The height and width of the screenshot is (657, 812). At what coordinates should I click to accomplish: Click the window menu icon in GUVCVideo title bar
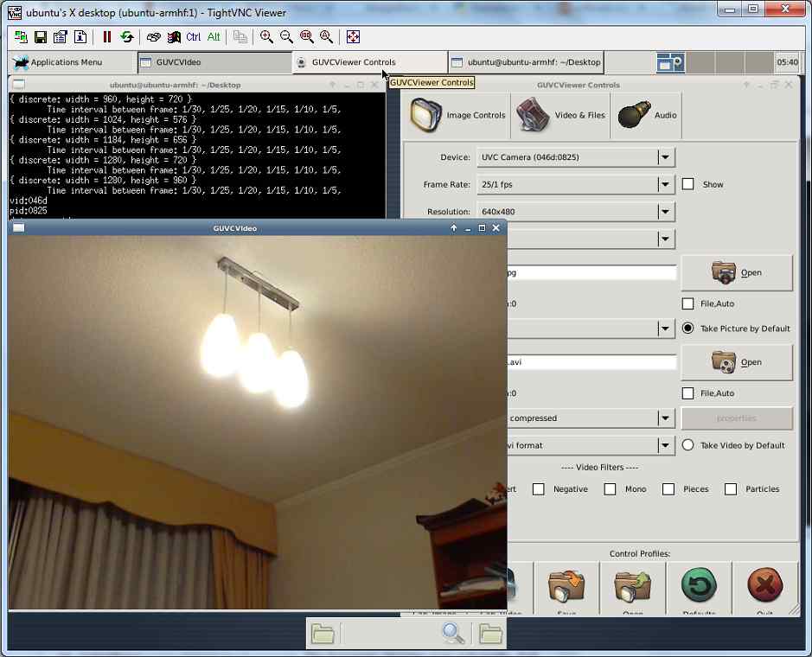point(19,228)
